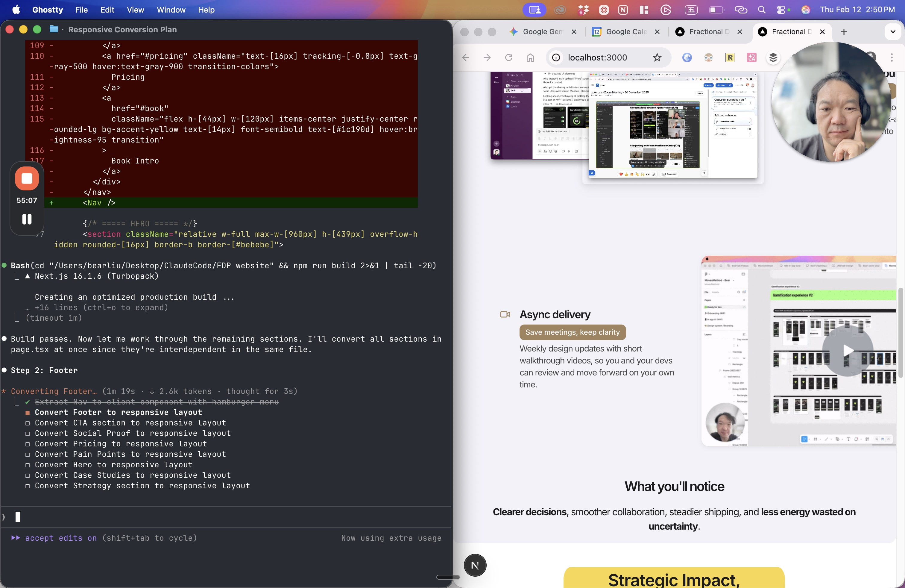Open macOS Spotlight search
The height and width of the screenshot is (588, 905).
(761, 10)
